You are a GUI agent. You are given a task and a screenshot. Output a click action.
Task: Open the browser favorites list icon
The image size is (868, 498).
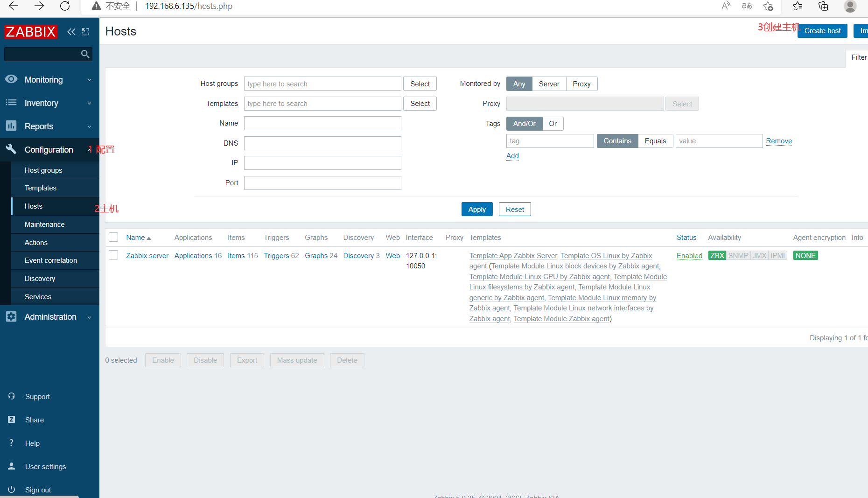click(798, 6)
